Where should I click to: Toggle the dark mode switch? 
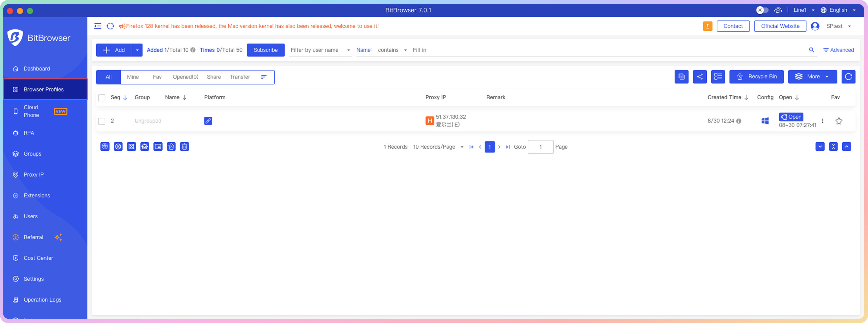click(762, 10)
